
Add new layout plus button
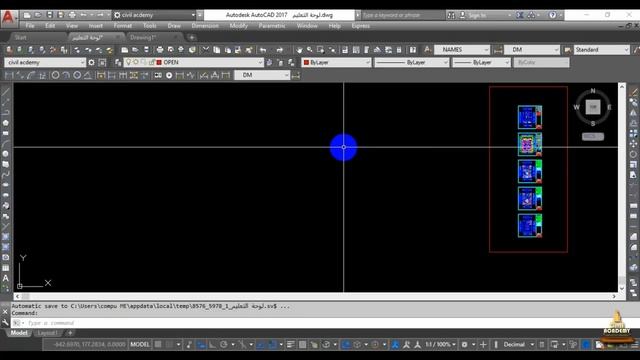[70, 333]
